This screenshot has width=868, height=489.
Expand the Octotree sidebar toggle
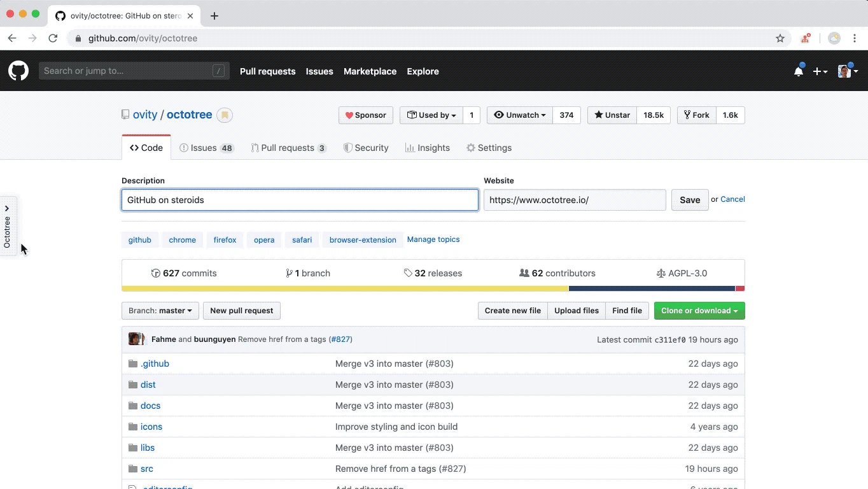[x=8, y=226]
